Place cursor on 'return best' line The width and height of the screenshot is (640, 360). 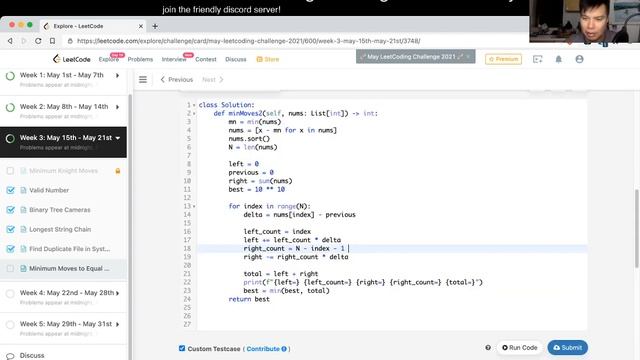point(249,299)
